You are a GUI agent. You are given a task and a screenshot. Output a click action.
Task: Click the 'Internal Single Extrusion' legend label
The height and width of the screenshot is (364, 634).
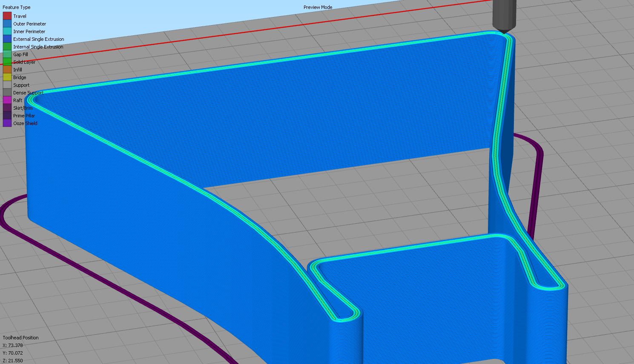pos(38,47)
